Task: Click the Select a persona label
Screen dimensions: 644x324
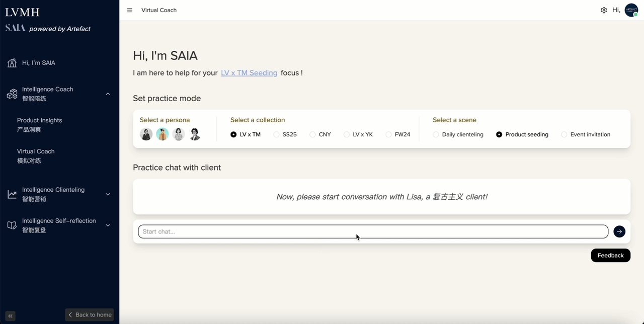Action: [165, 120]
